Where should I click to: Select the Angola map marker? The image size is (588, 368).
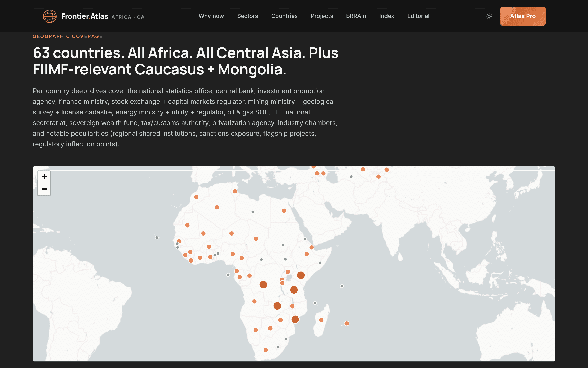point(254,301)
